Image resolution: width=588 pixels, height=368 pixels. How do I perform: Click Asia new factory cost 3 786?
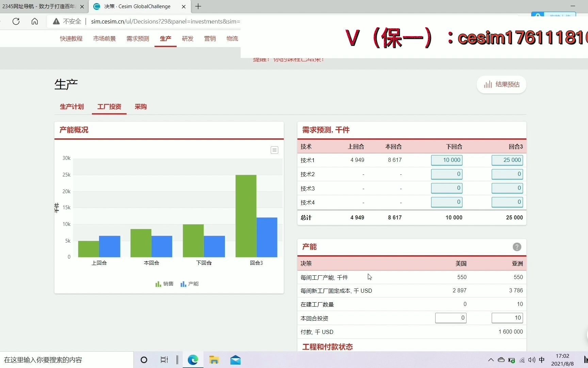coord(516,291)
